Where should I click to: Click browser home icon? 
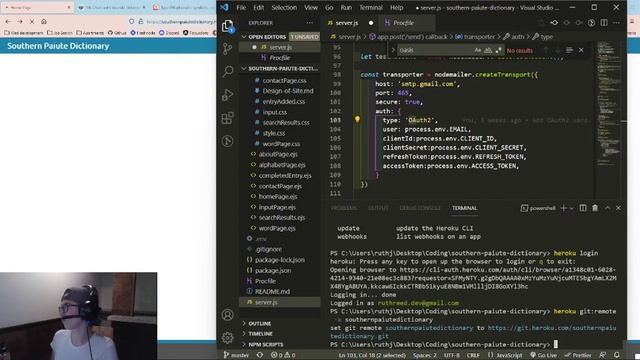coord(44,21)
